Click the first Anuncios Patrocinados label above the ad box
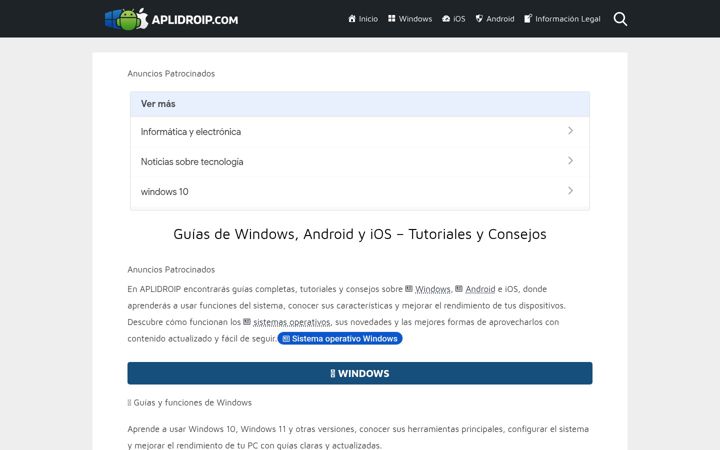This screenshot has width=720, height=450. coord(171,73)
